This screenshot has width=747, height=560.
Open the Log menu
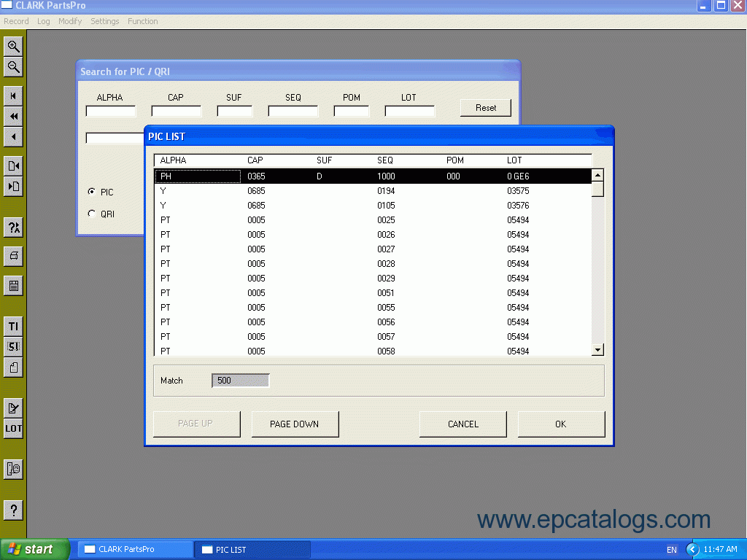click(43, 21)
